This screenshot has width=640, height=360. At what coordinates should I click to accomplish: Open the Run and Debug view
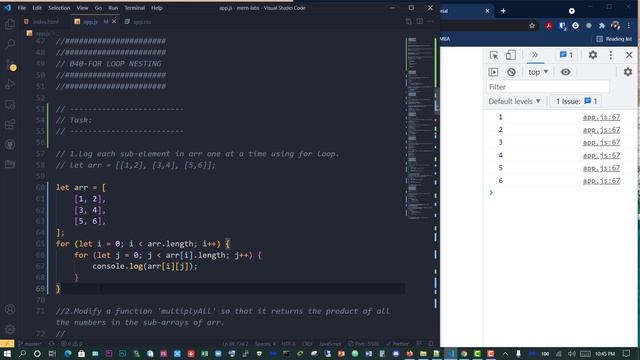click(x=10, y=84)
